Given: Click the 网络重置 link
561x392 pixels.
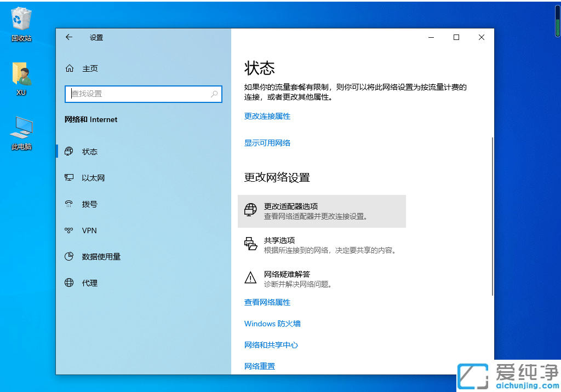Looking at the screenshot, I should [x=259, y=366].
